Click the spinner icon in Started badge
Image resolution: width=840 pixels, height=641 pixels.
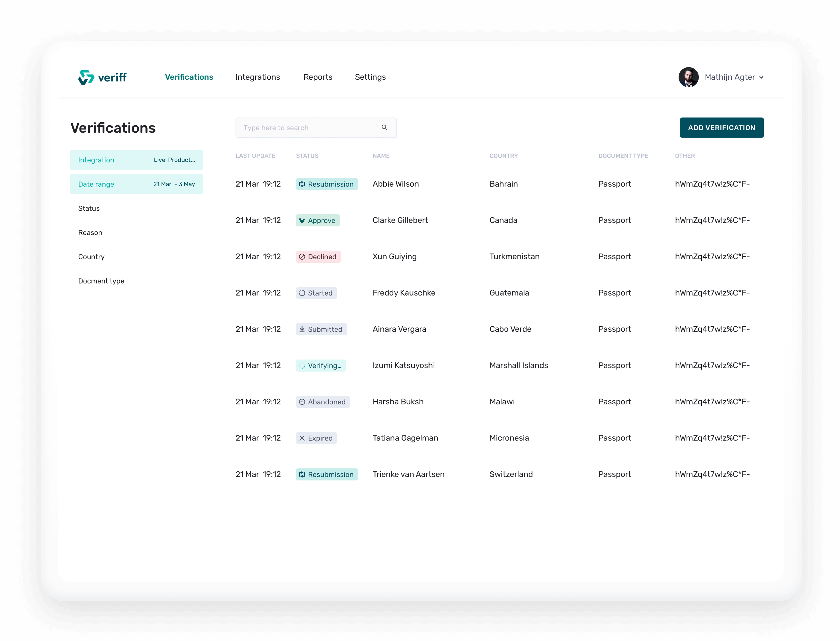pyautogui.click(x=302, y=293)
